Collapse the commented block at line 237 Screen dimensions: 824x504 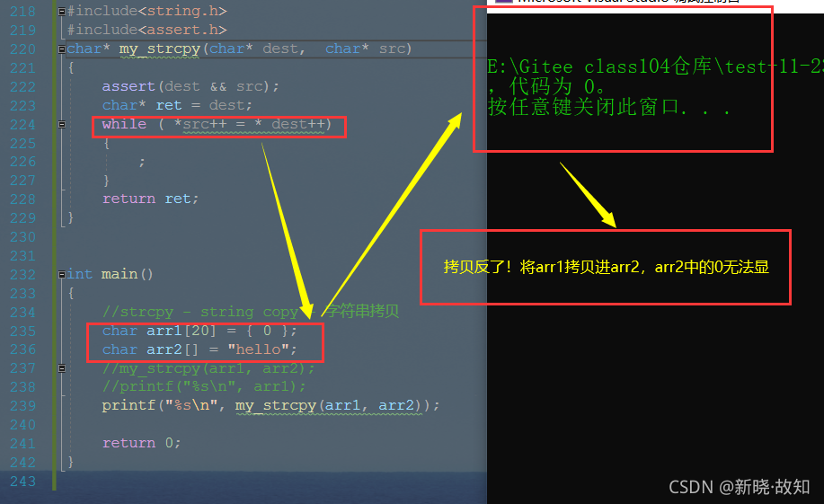tap(61, 368)
